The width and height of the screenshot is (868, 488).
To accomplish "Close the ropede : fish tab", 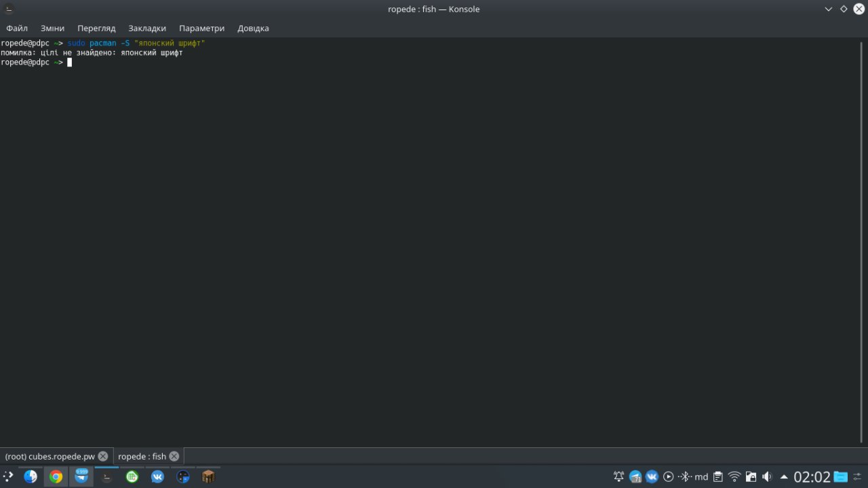I will 174,456.
